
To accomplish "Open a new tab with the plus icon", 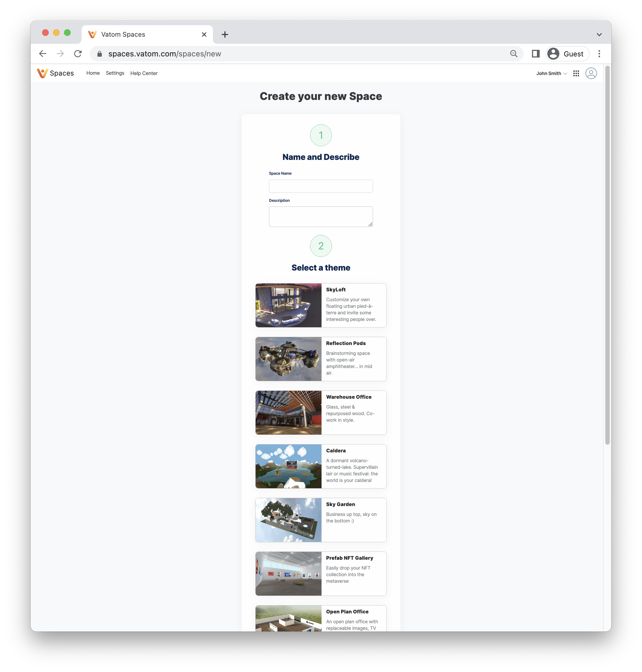I will 225,35.
